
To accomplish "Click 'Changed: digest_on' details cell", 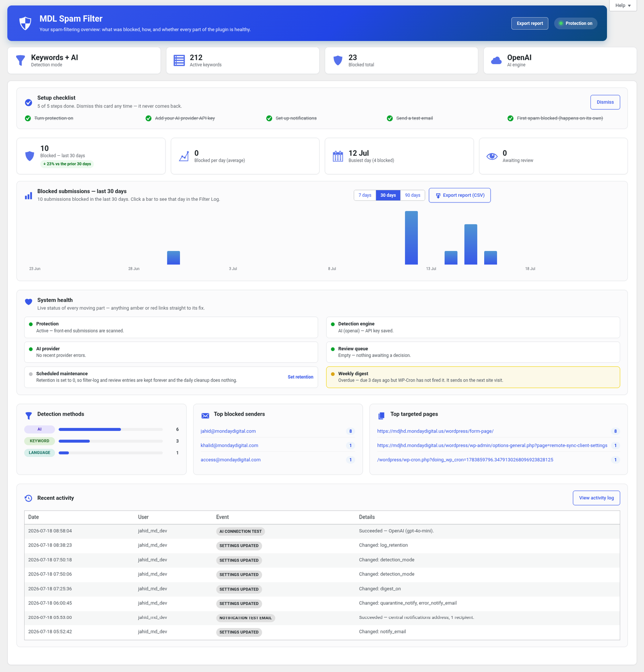I will [x=380, y=589].
